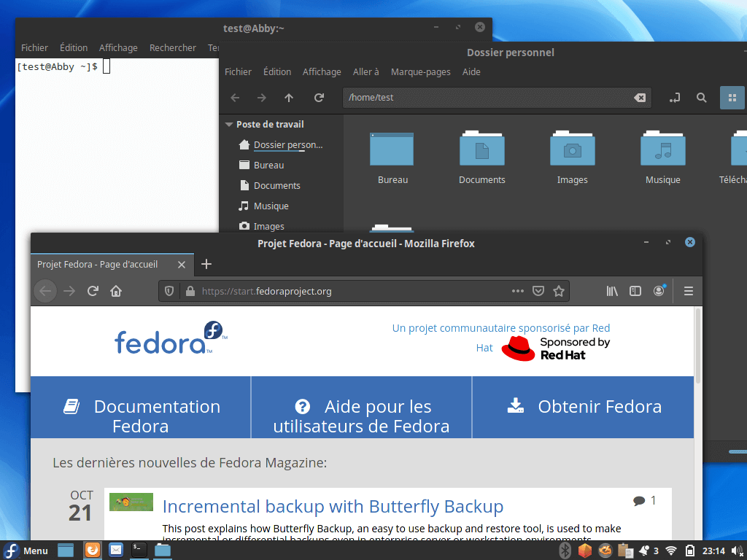Open the file manager folder icon in the taskbar
The height and width of the screenshot is (560, 747).
pyautogui.click(x=163, y=551)
